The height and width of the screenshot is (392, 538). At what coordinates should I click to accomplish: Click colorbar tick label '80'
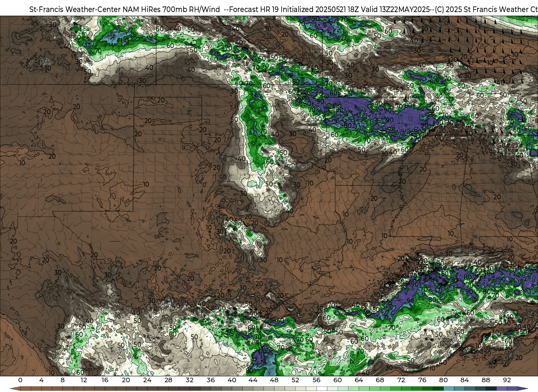443,380
